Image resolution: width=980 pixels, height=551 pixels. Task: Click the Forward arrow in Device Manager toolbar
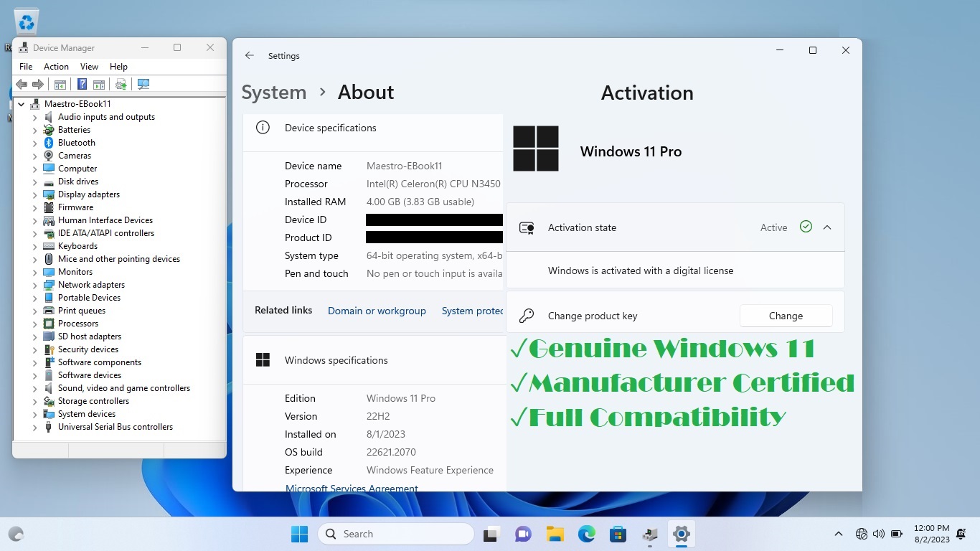click(x=37, y=85)
